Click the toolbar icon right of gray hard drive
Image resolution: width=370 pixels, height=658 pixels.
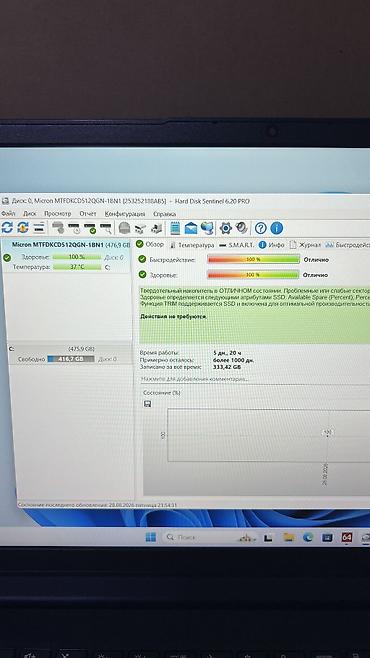pos(140,228)
